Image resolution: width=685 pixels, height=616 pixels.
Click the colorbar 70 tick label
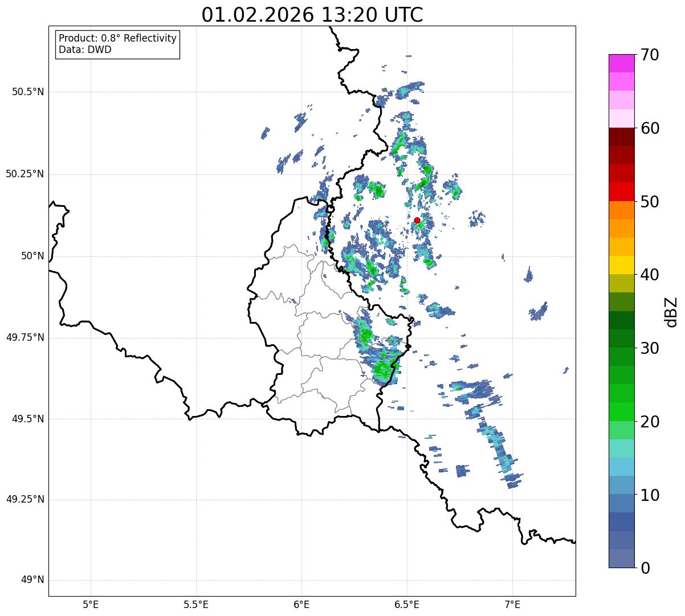tap(650, 55)
